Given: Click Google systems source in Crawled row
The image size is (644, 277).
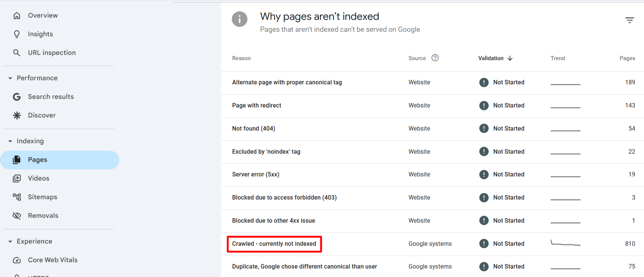Looking at the screenshot, I should (x=430, y=244).
